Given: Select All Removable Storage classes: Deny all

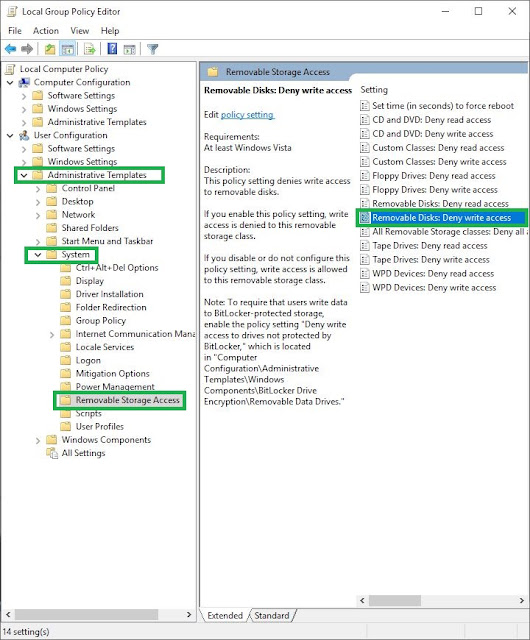Looking at the screenshot, I should 448,232.
